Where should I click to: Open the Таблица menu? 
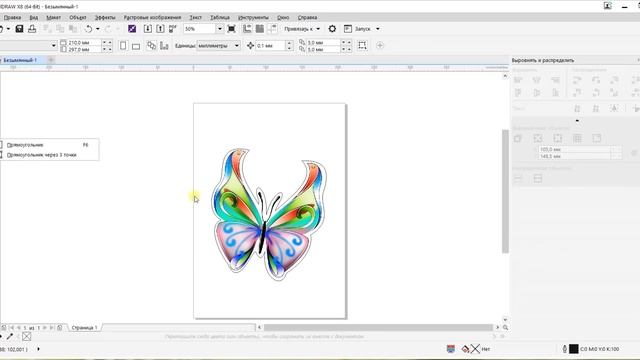[220, 18]
